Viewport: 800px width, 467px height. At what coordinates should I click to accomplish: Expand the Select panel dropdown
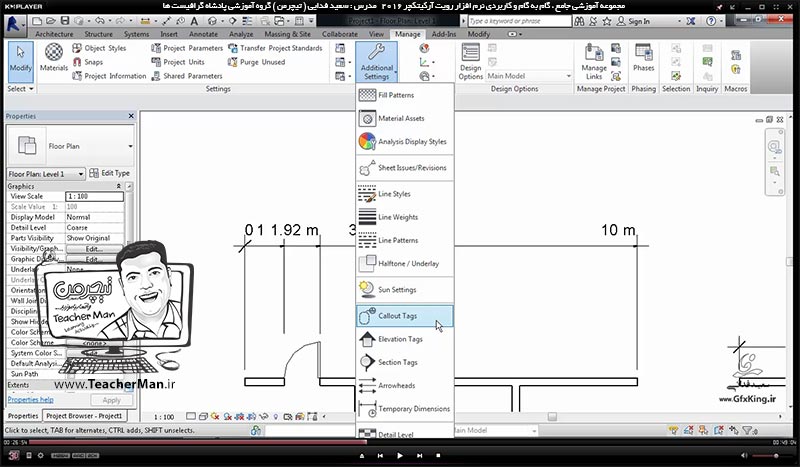[x=20, y=89]
